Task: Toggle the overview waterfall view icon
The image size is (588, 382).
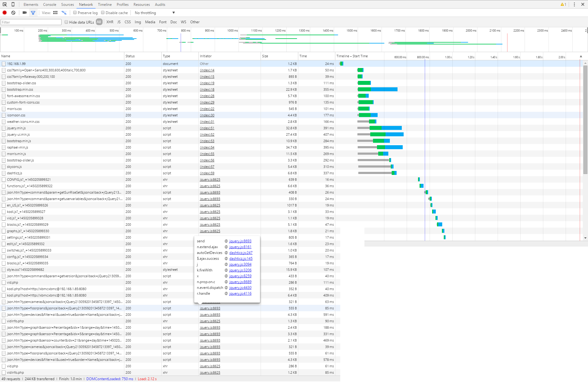Action: click(x=64, y=13)
